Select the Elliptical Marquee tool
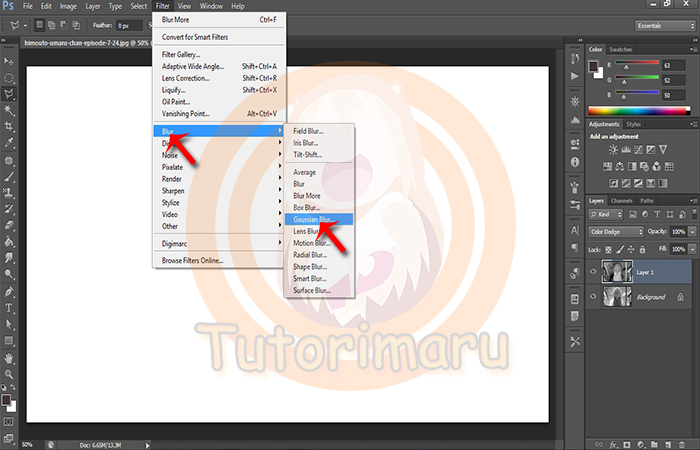700x450 pixels. [x=8, y=78]
